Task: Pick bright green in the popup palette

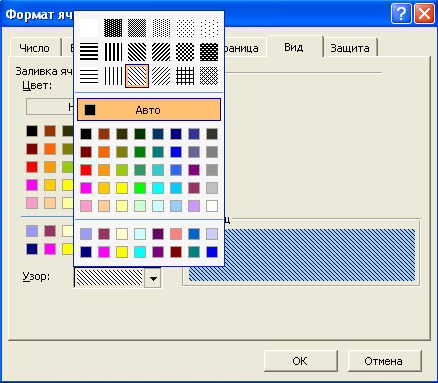Action: [x=140, y=188]
